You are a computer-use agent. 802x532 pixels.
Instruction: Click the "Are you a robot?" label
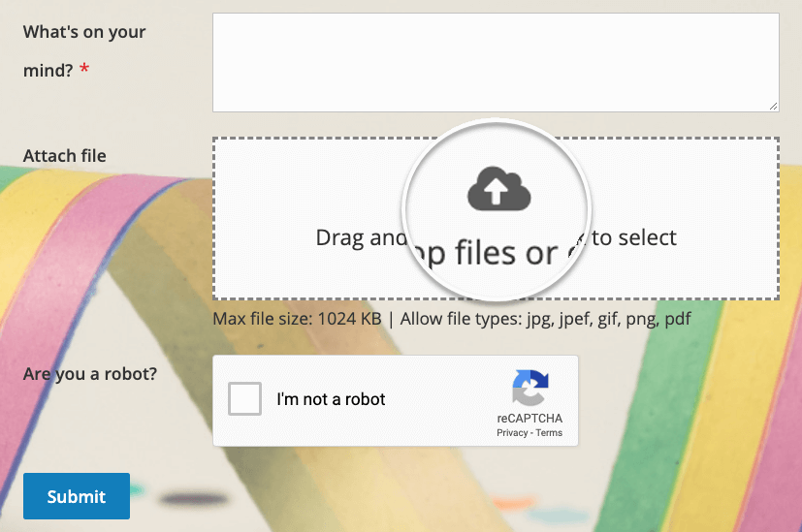pos(90,374)
